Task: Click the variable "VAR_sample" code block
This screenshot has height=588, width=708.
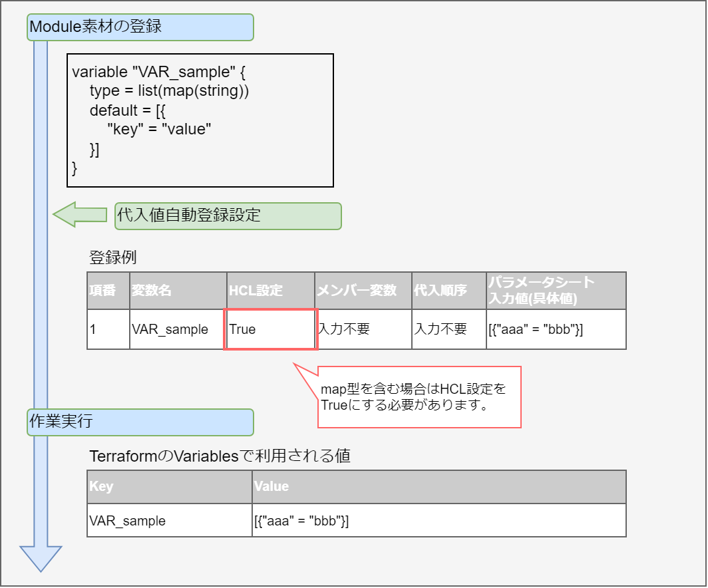Action: point(200,120)
